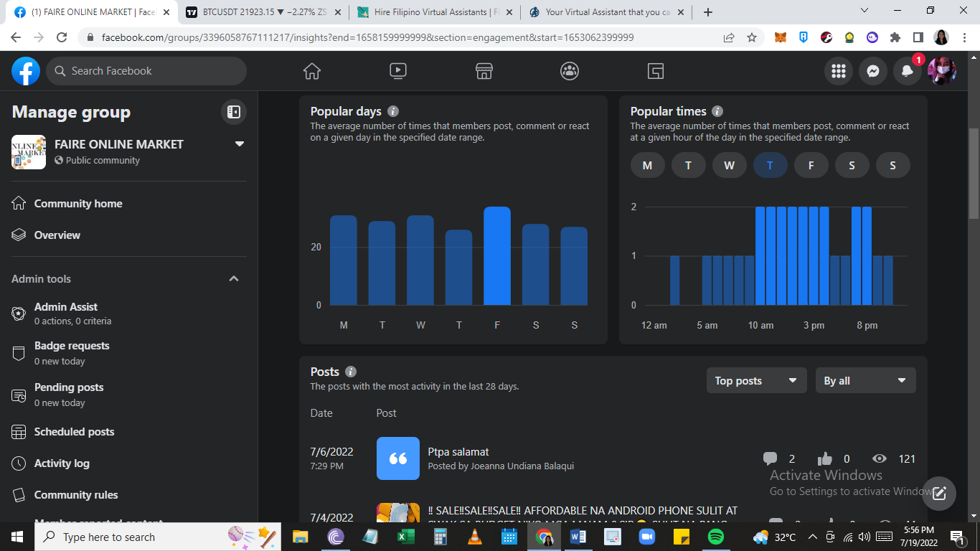Open VLC media player from taskbar

pyautogui.click(x=475, y=537)
